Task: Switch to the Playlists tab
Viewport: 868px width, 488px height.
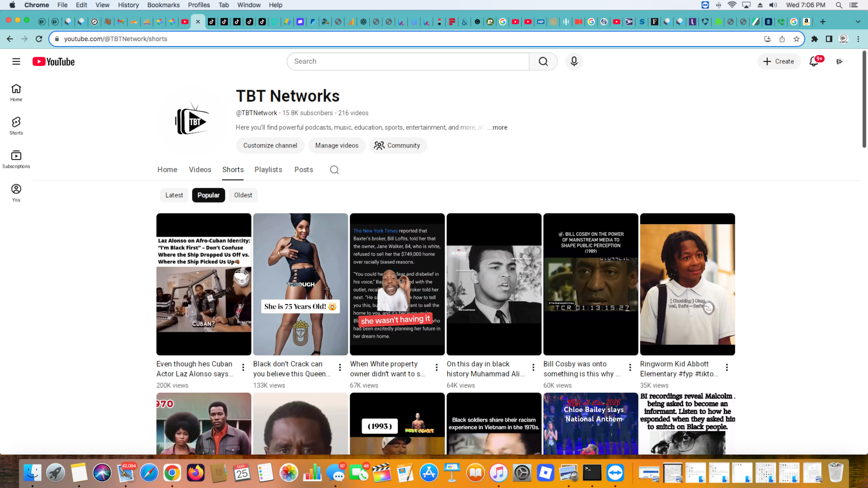Action: pos(268,169)
